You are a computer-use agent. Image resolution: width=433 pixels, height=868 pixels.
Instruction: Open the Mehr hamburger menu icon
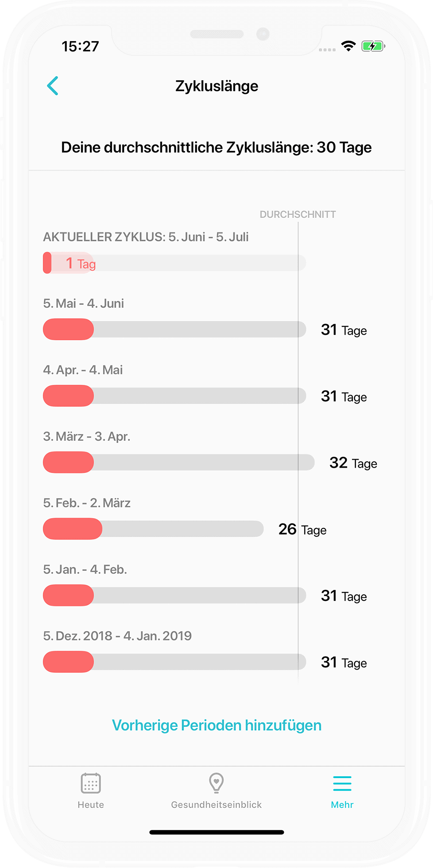(x=342, y=783)
